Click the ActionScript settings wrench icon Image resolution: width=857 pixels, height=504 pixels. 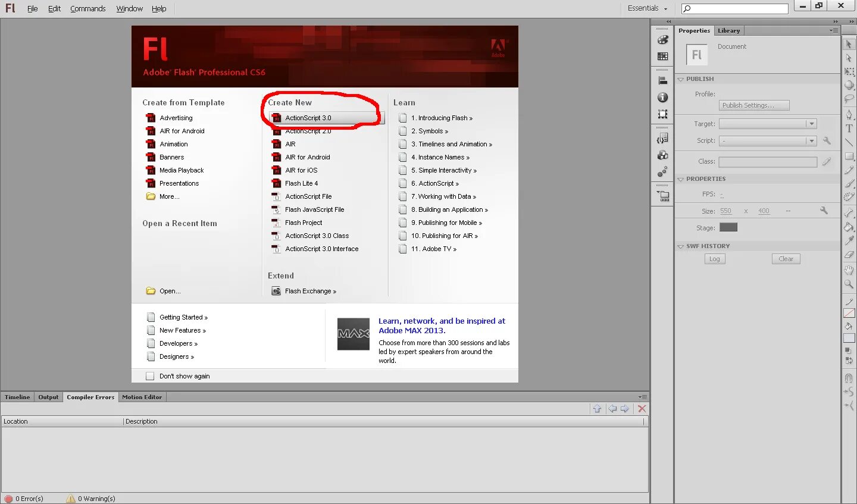827,140
